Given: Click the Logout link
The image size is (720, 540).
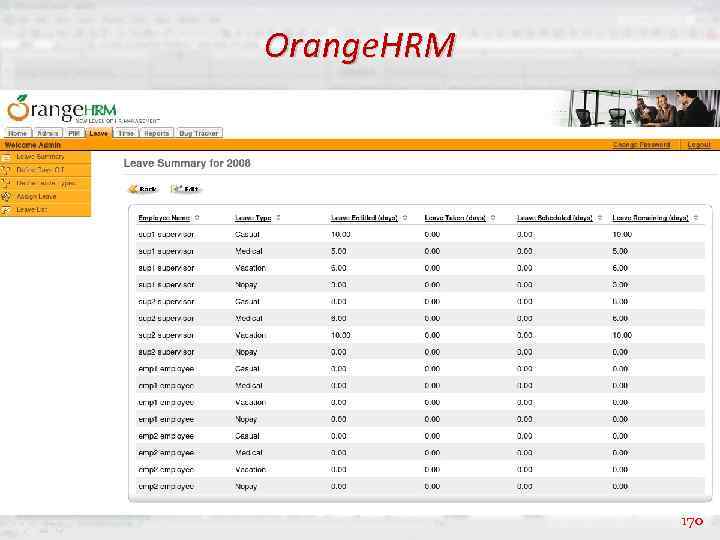Looking at the screenshot, I should [x=699, y=145].
